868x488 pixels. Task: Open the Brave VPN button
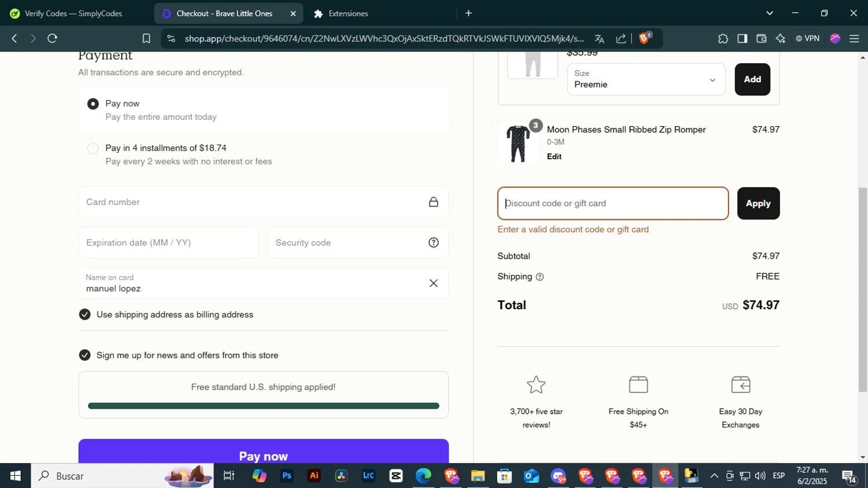coord(808,38)
